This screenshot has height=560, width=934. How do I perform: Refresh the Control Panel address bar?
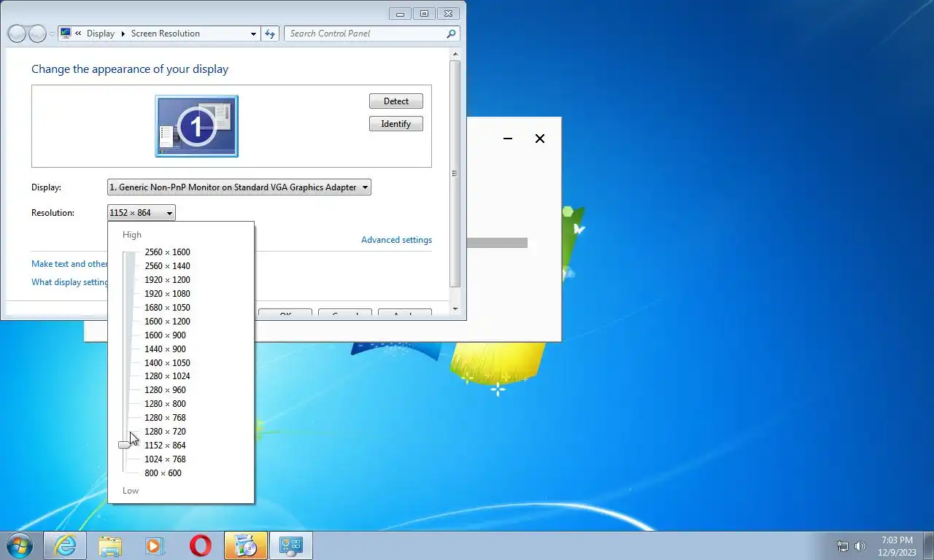coord(270,34)
